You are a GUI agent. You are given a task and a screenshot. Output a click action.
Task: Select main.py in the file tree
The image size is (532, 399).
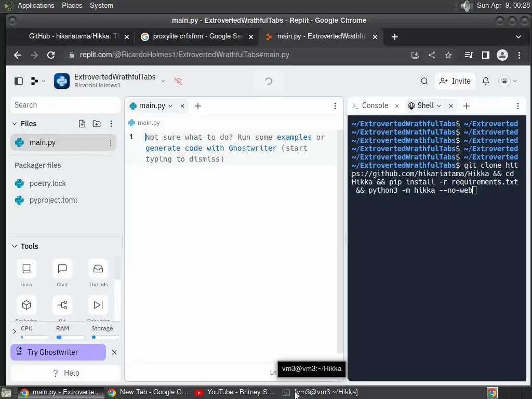coord(63,142)
